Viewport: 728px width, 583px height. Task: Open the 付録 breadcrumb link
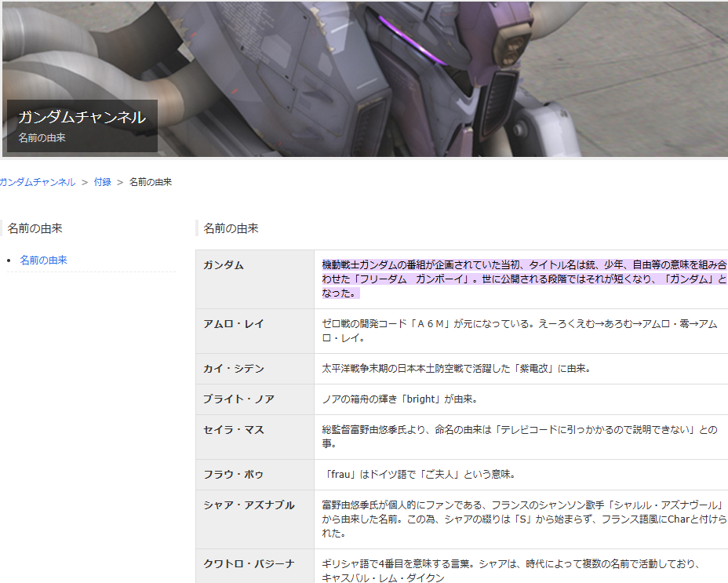[x=103, y=182]
